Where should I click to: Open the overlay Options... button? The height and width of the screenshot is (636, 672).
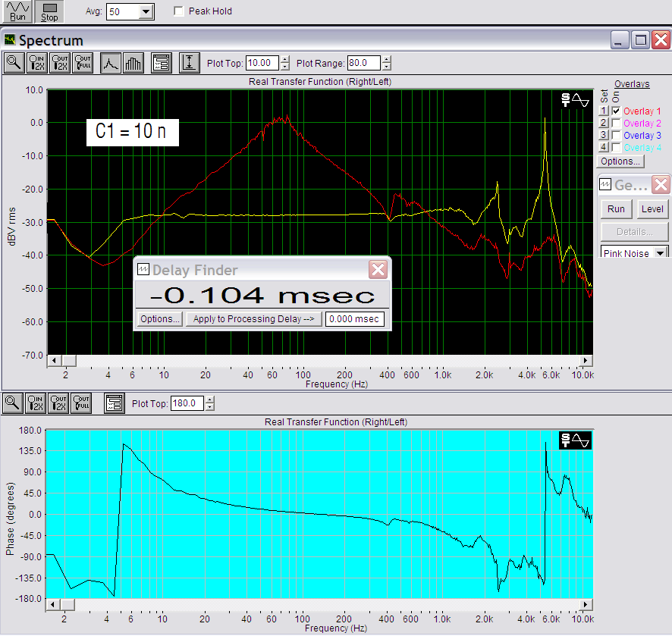620,161
